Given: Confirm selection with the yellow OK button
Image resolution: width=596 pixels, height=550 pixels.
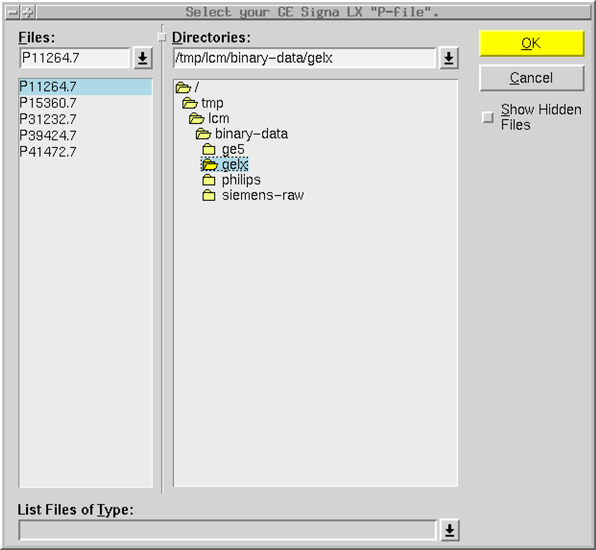Looking at the screenshot, I should point(531,43).
